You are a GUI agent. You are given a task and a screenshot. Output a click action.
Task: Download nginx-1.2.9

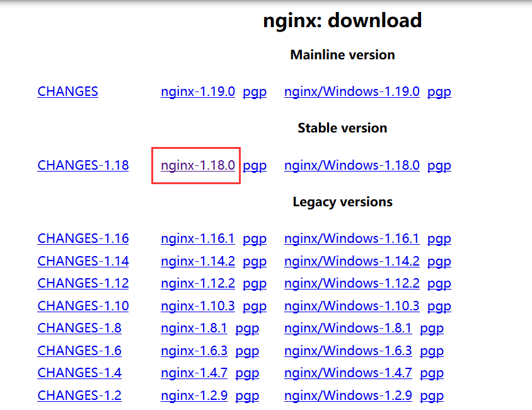[194, 395]
